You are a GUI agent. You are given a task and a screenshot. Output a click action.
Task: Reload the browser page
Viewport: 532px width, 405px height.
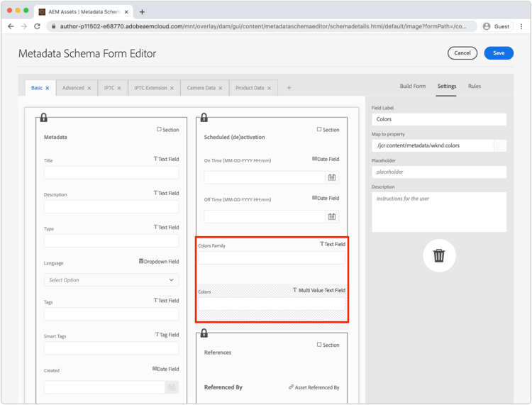(x=37, y=26)
